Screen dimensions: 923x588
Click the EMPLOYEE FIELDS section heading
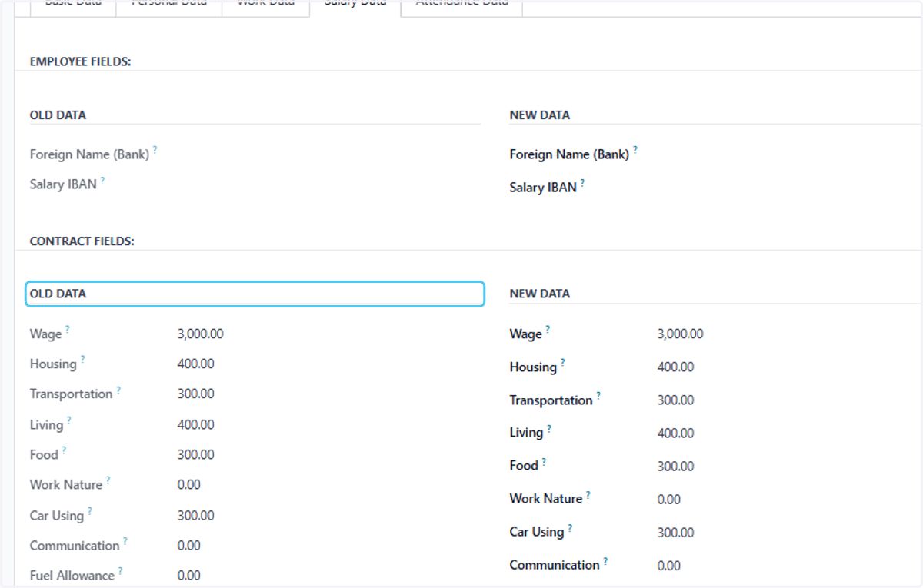tap(81, 61)
